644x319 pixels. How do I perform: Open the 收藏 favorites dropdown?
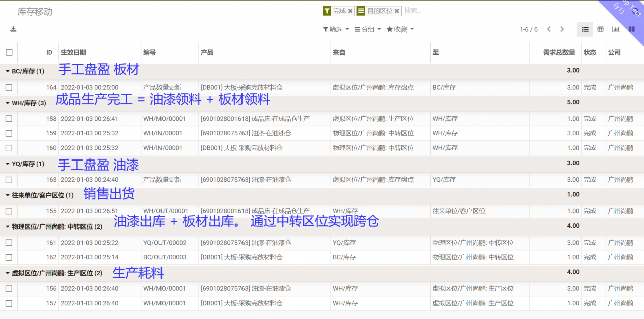pos(400,29)
